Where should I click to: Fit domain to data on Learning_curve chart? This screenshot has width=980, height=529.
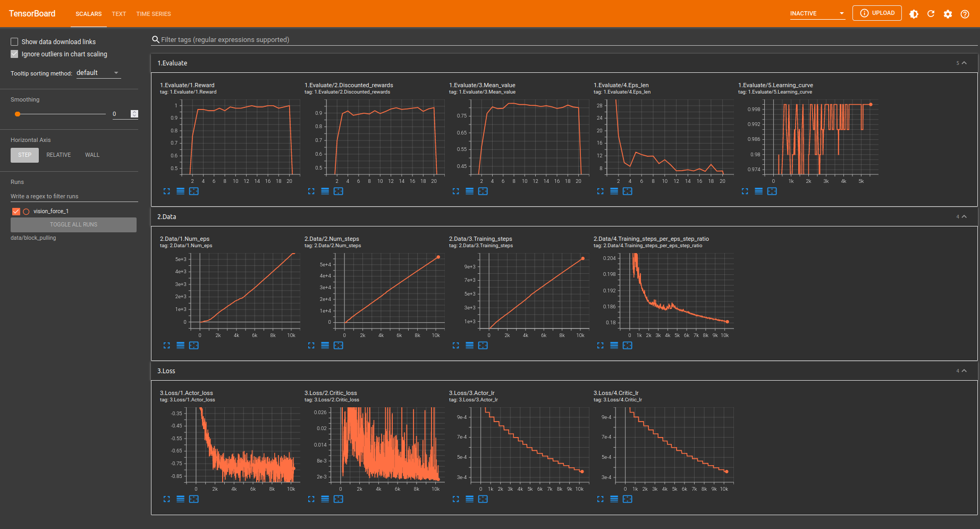[772, 191]
